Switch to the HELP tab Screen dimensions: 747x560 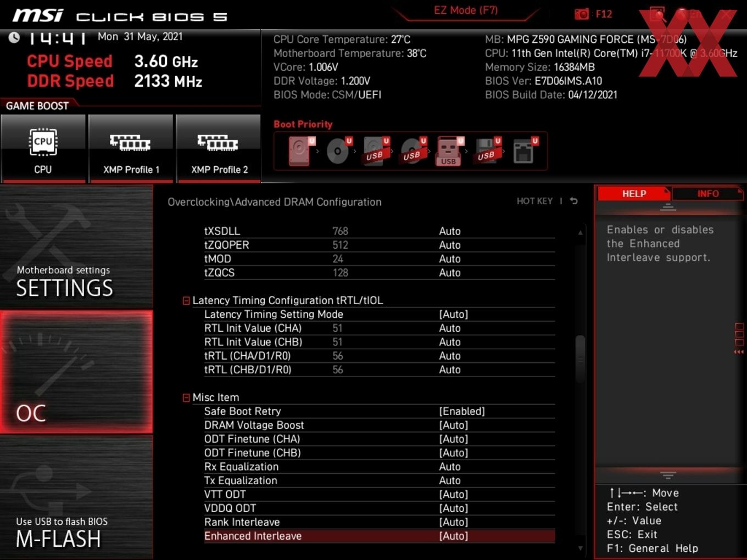click(x=634, y=193)
